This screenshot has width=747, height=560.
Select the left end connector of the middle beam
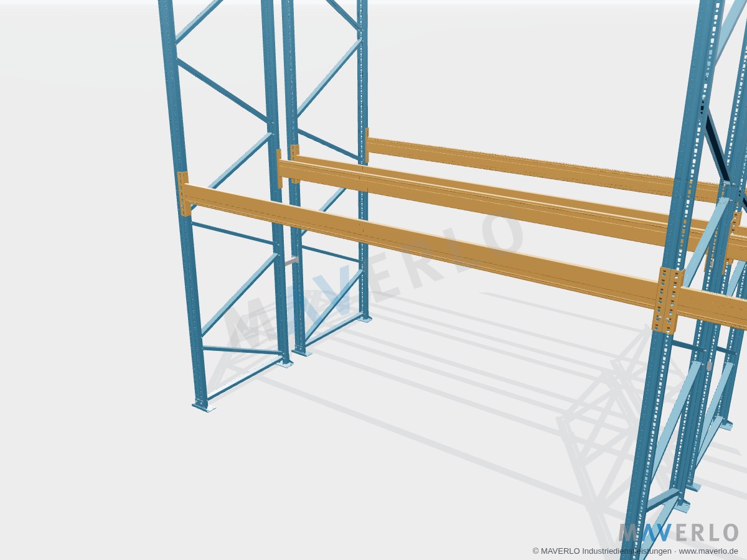(280, 169)
